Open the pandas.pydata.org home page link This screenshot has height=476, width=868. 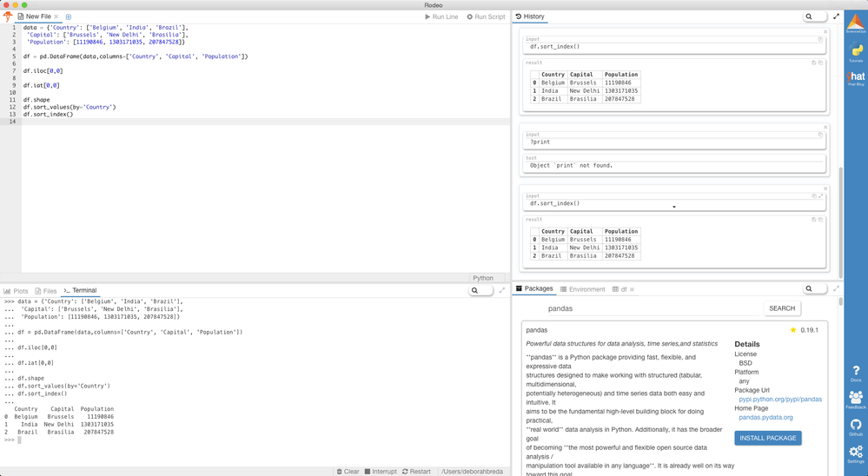(x=765, y=417)
